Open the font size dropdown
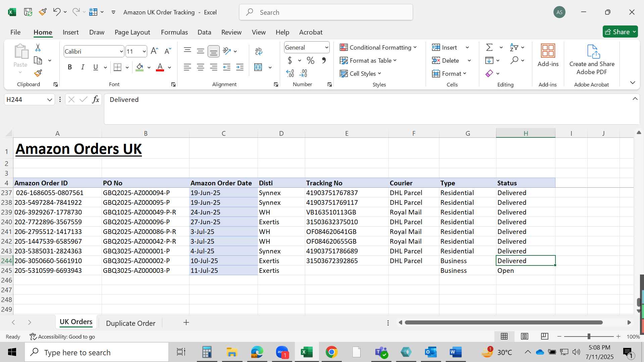This screenshot has width=644, height=362. point(144,51)
